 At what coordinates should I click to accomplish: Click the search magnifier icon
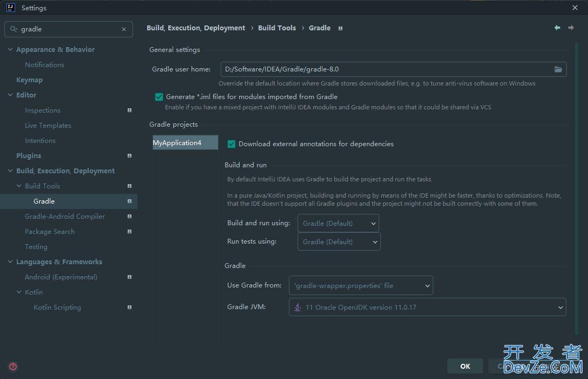tap(14, 29)
